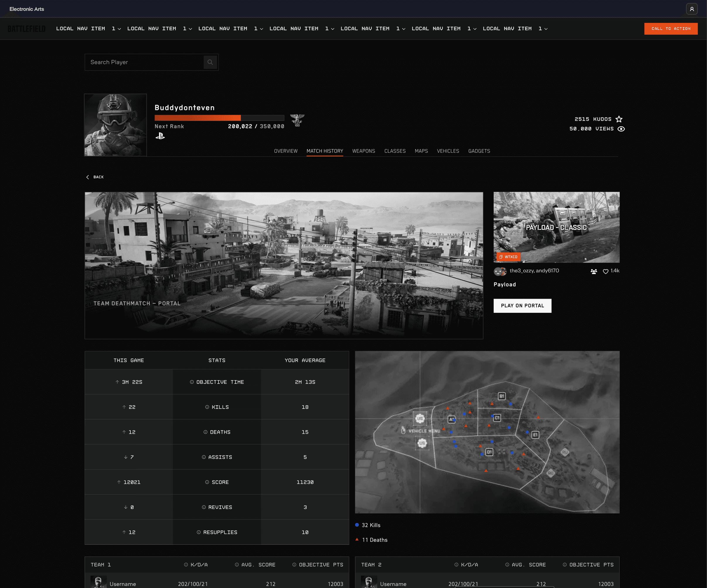
Task: Click the Team 1 Username avatar
Action: pyautogui.click(x=98, y=582)
